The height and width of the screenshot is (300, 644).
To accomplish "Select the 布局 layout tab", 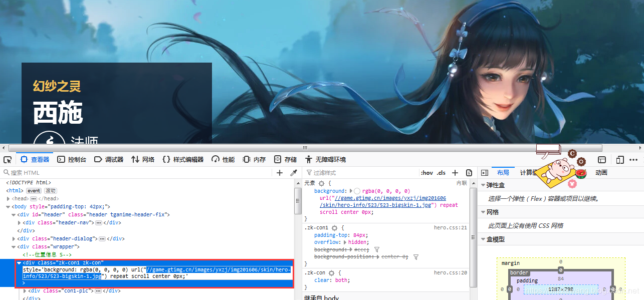I will pos(503,173).
